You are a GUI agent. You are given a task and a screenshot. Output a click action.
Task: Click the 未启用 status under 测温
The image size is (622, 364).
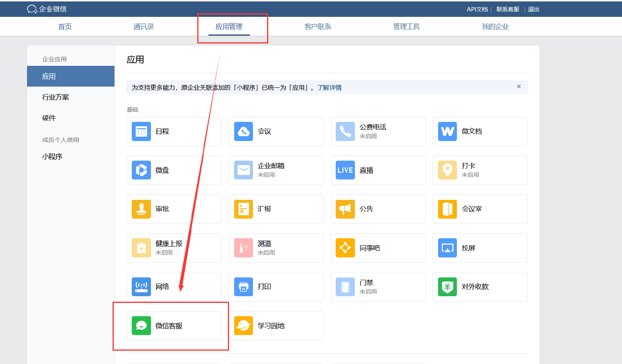266,253
